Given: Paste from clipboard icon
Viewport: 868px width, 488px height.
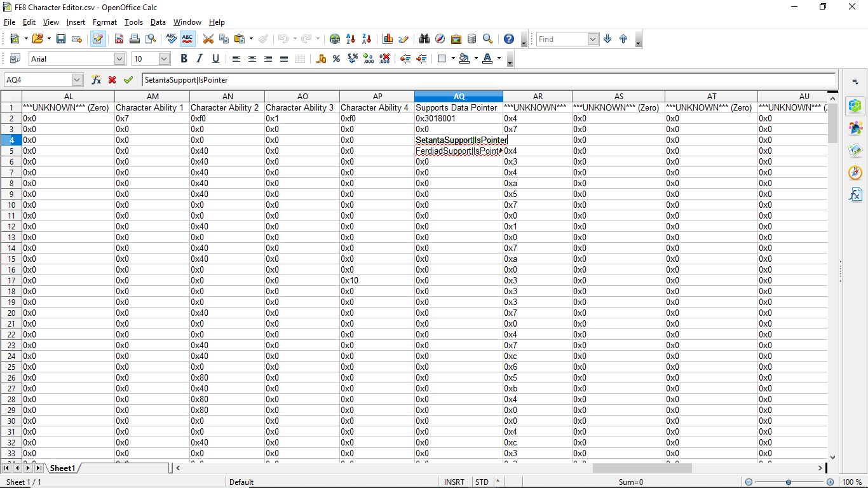Looking at the screenshot, I should click(240, 39).
